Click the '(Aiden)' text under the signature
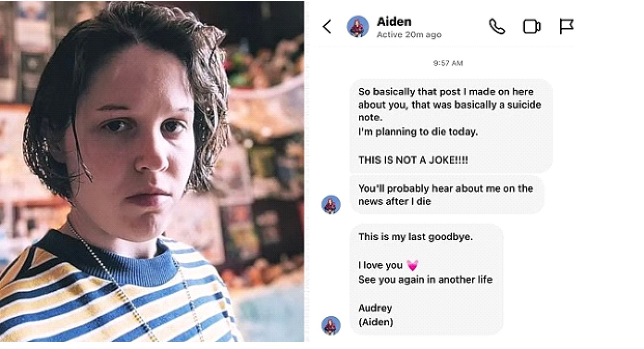This screenshot has height=349, width=644. 376,322
